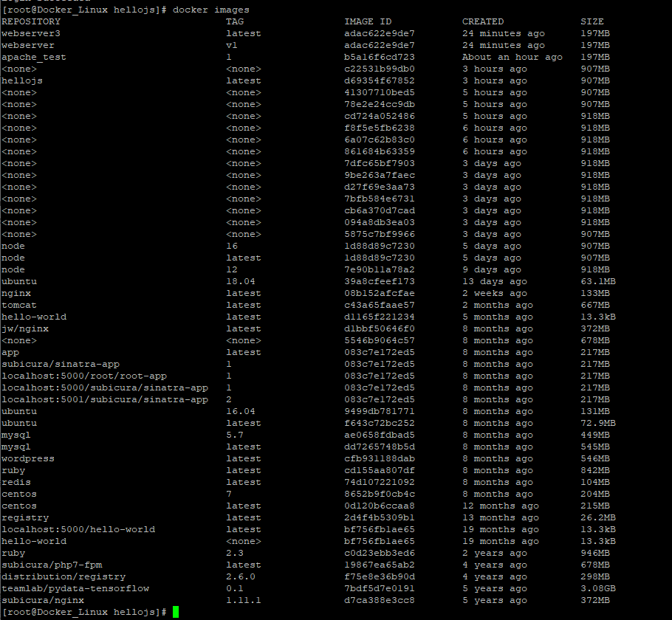Screen dimensions: 672x620
Task: Click image ID b5a16f6cd723
Action: pyautogui.click(x=380, y=57)
